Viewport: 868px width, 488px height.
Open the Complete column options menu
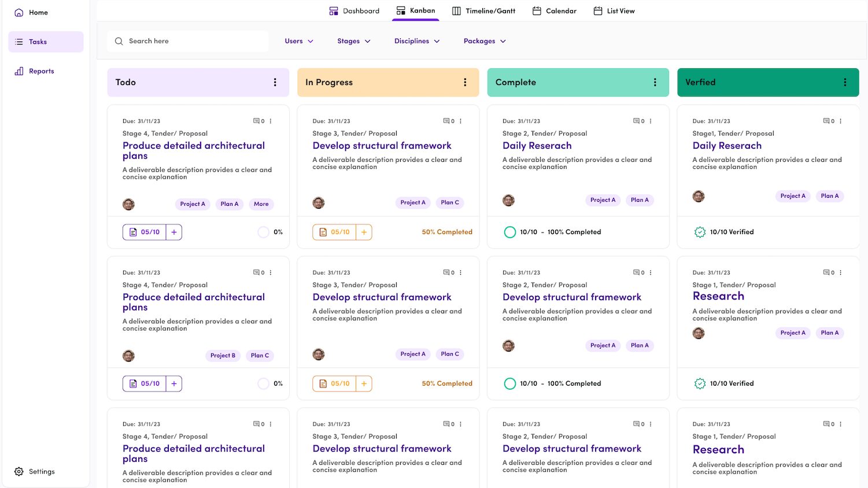(x=655, y=83)
